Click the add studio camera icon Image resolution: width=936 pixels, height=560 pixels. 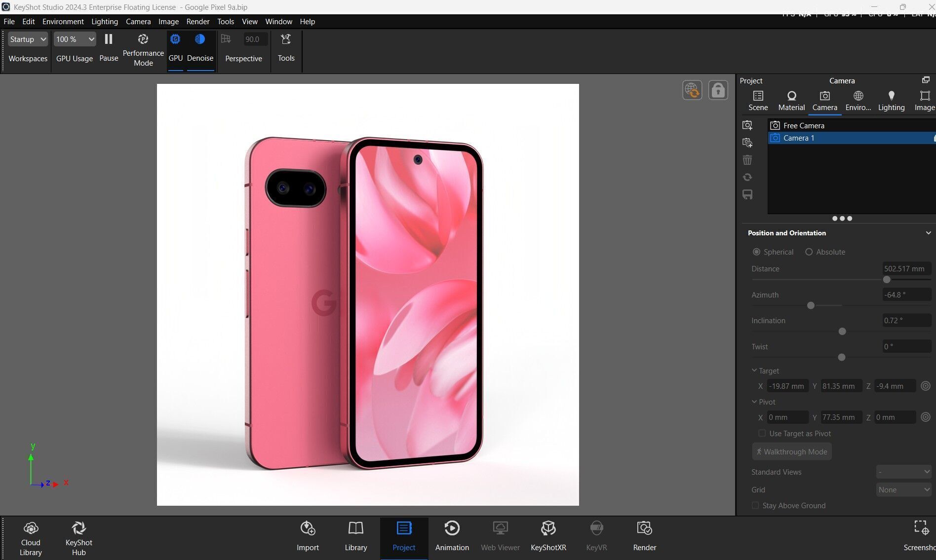pos(747,143)
